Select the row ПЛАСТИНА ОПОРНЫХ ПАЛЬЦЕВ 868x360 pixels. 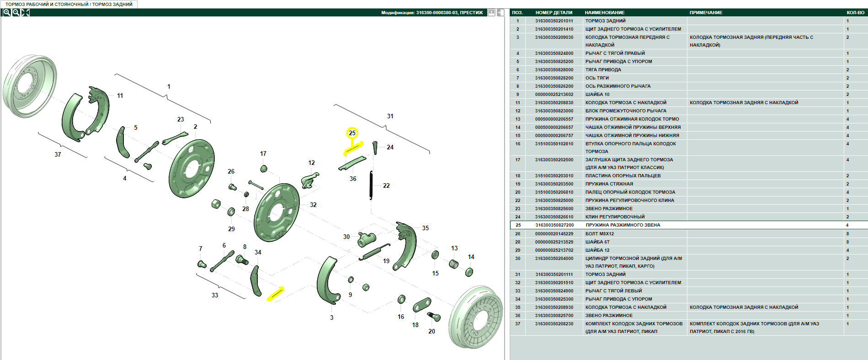coord(689,175)
